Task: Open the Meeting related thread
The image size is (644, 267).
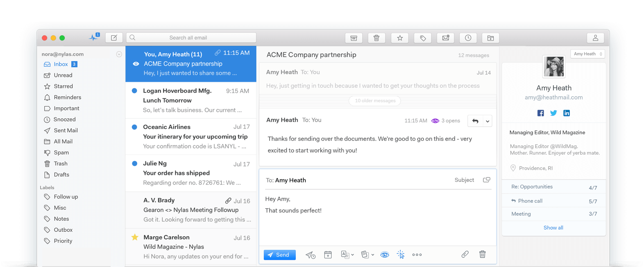Action: 554,214
